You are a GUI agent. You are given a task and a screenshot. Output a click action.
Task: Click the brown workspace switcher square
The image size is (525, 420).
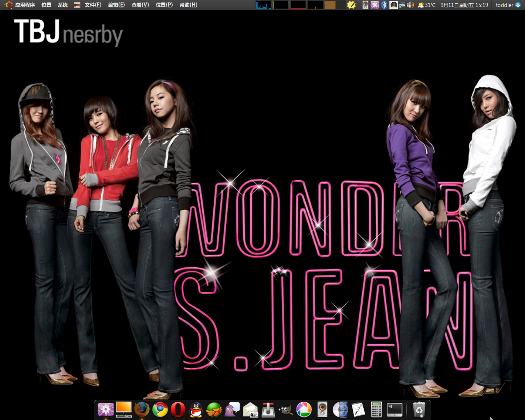click(x=330, y=5)
